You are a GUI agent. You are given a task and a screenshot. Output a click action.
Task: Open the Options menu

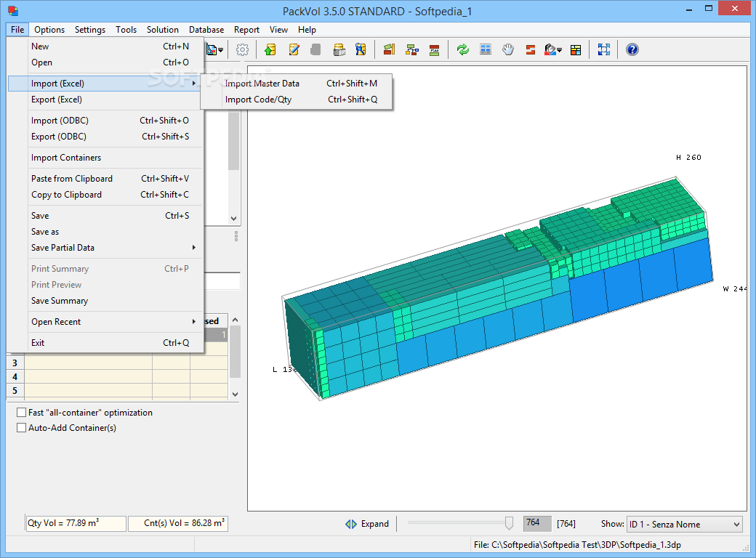49,29
